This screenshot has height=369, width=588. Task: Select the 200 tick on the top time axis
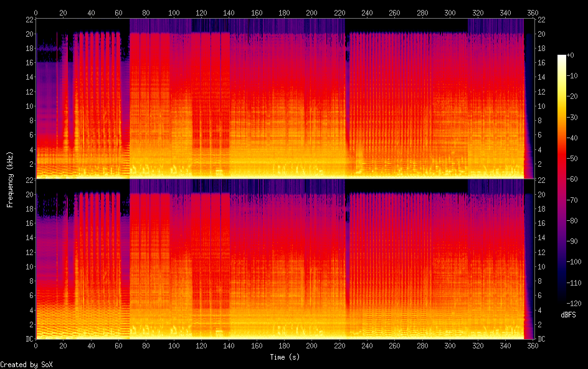[311, 12]
